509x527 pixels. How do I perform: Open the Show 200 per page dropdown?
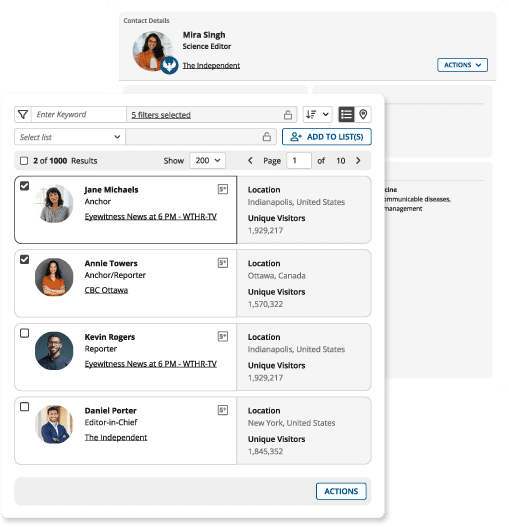tap(207, 161)
